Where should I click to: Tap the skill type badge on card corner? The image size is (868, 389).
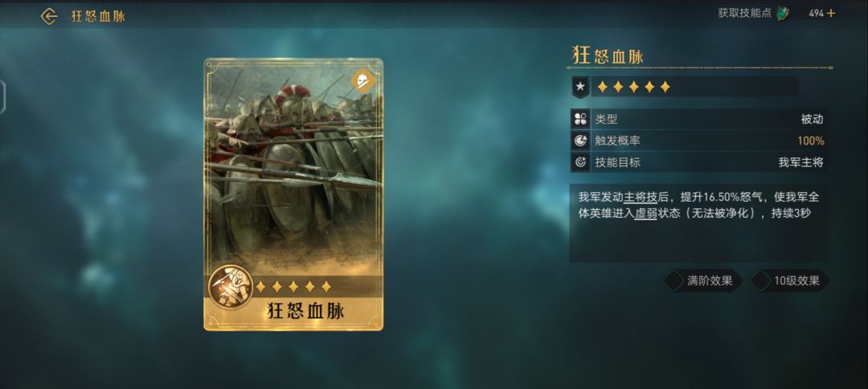pyautogui.click(x=362, y=81)
